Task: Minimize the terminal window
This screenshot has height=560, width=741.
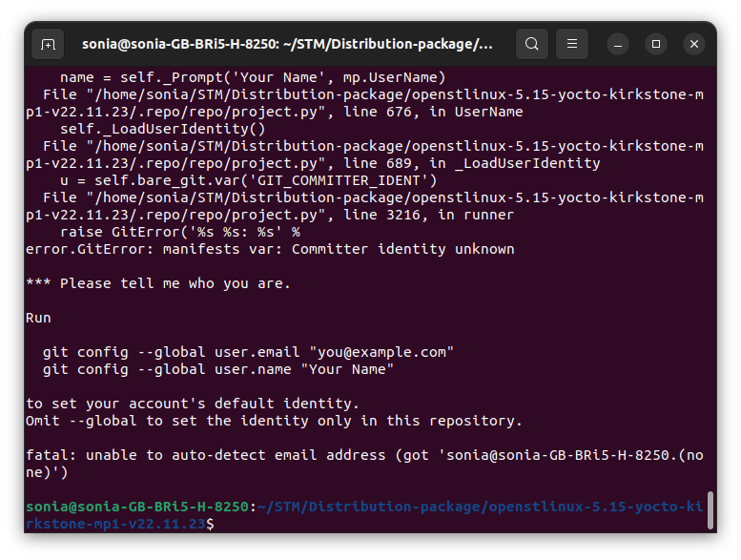Action: pyautogui.click(x=618, y=45)
